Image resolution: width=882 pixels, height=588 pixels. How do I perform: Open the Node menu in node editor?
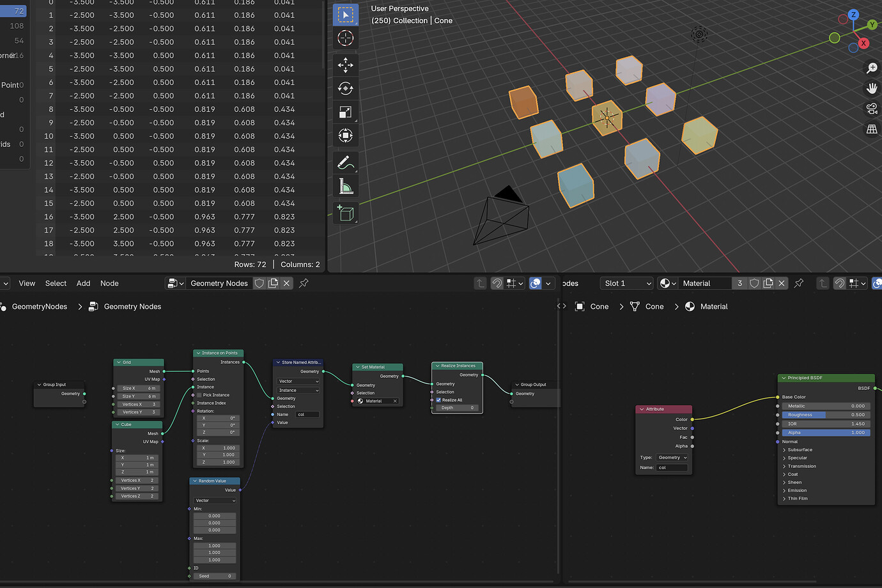[x=109, y=283]
